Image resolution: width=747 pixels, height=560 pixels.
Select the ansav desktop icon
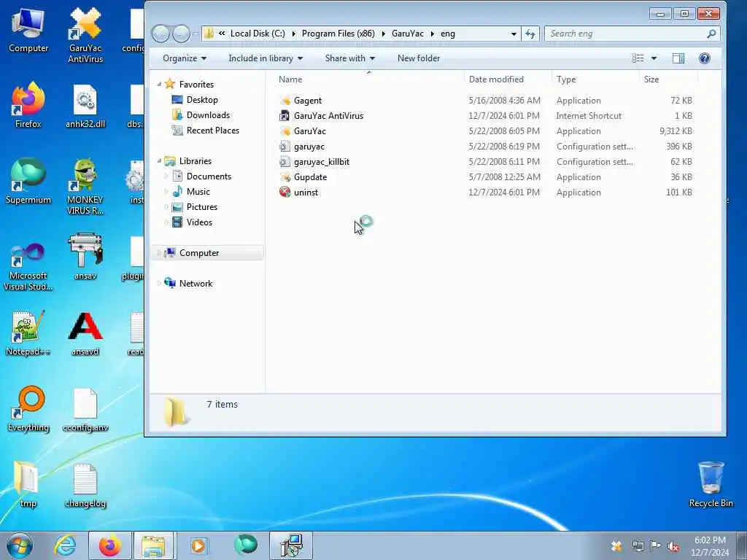tap(85, 256)
